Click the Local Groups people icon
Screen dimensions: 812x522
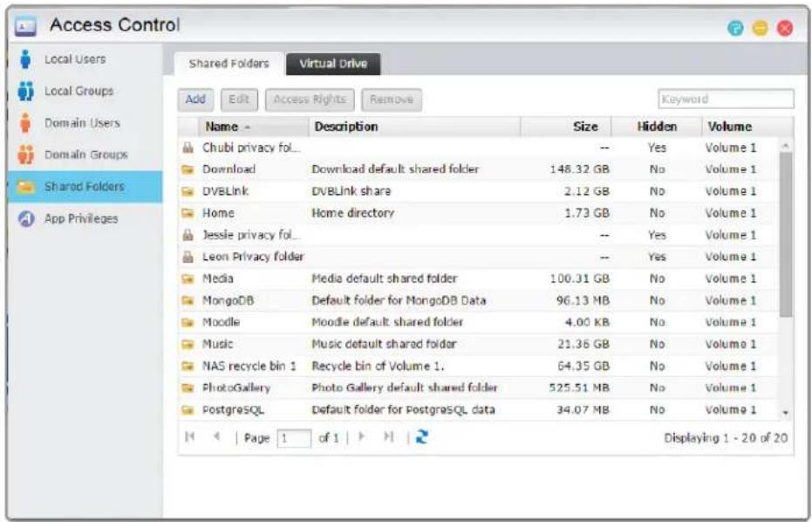25,91
